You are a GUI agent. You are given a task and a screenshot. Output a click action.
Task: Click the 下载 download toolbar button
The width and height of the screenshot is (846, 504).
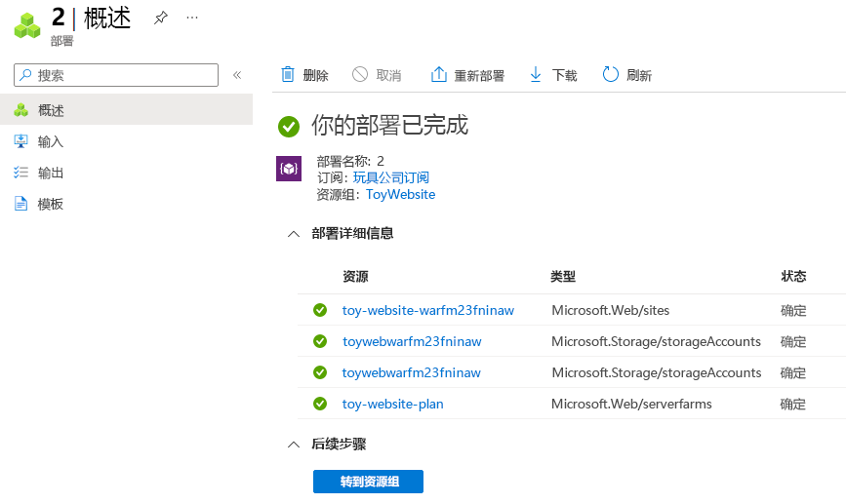553,75
